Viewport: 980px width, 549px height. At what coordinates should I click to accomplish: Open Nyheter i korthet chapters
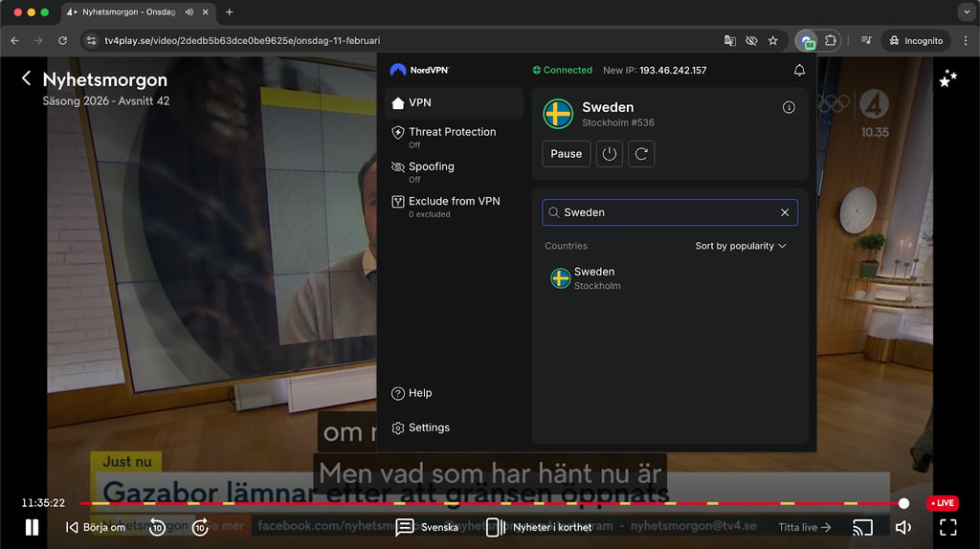pos(539,528)
